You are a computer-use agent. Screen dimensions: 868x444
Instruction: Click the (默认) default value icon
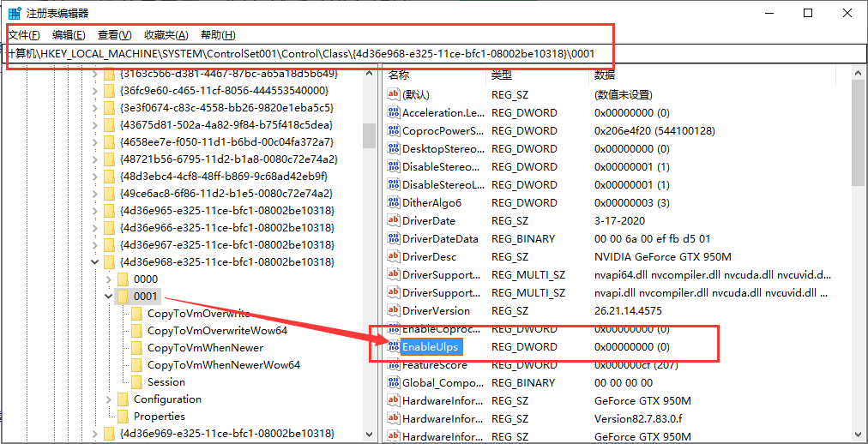[x=394, y=95]
